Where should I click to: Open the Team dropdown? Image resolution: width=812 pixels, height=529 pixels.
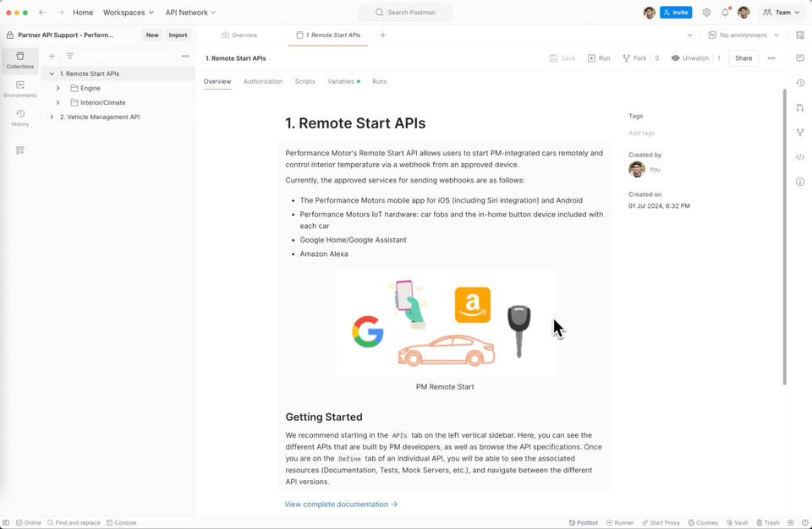(x=782, y=13)
